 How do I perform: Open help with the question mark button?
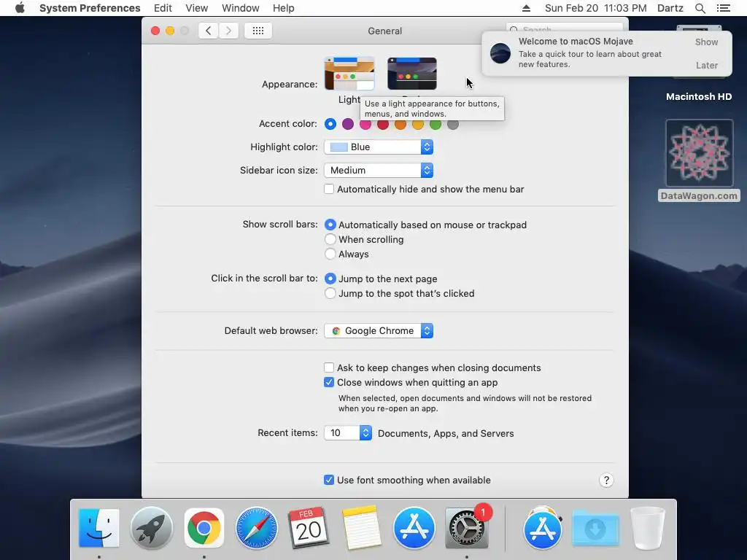(606, 480)
